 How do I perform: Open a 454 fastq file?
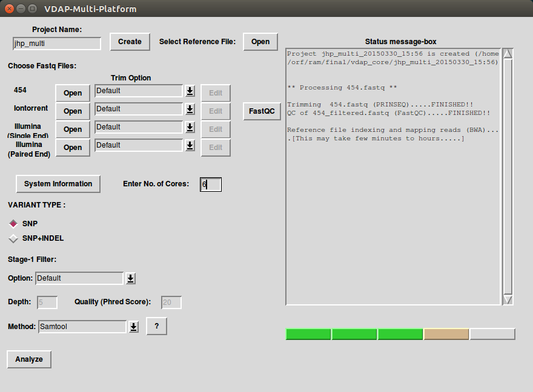(72, 93)
